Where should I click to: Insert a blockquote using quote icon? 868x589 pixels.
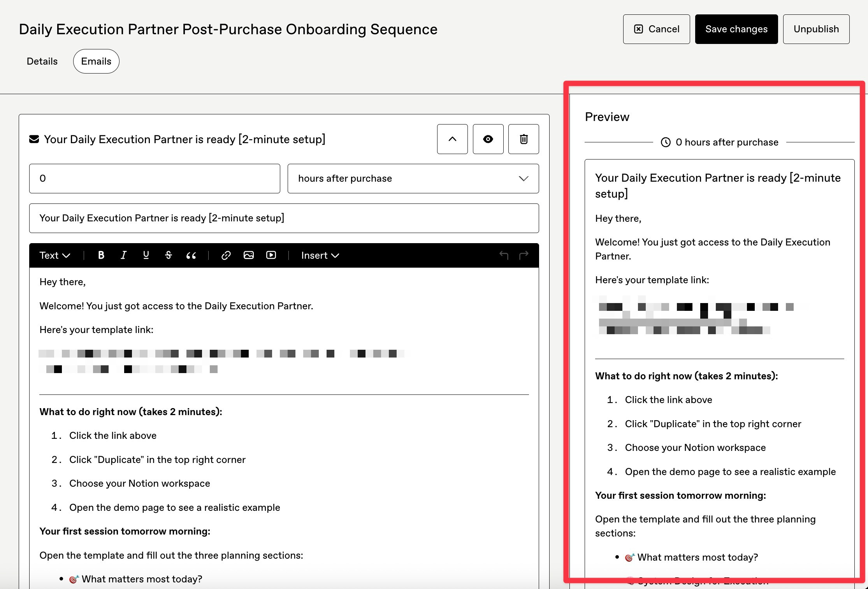pyautogui.click(x=191, y=255)
